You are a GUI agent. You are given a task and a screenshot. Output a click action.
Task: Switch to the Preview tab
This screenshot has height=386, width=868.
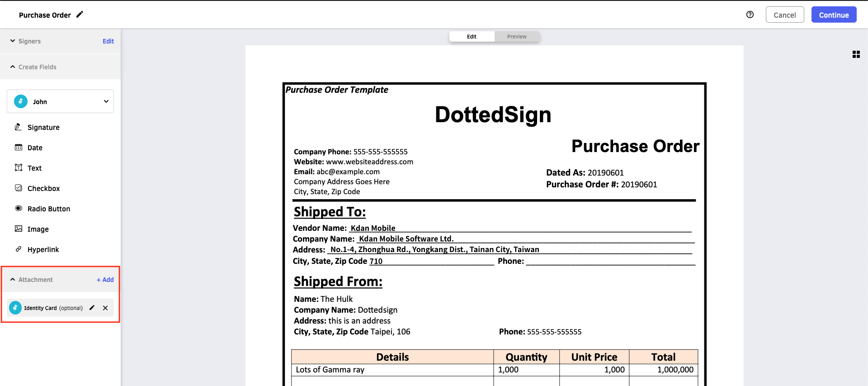517,37
